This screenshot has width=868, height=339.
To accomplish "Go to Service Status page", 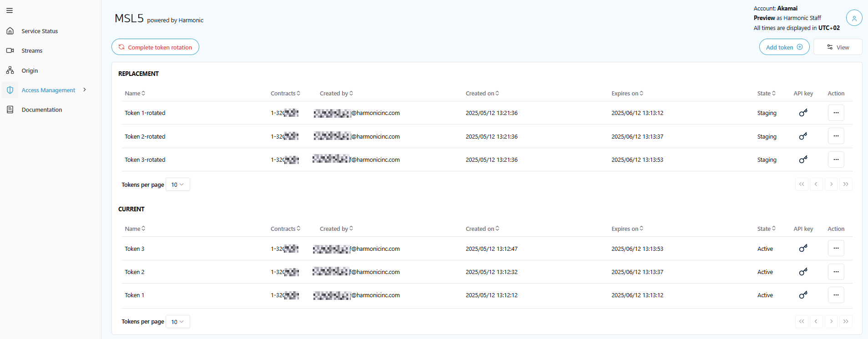I will [x=40, y=31].
